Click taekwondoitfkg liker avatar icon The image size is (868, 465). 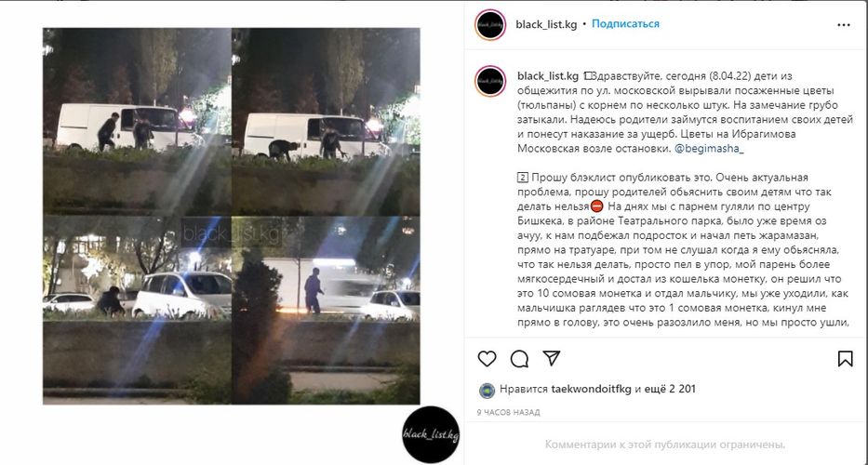487,390
